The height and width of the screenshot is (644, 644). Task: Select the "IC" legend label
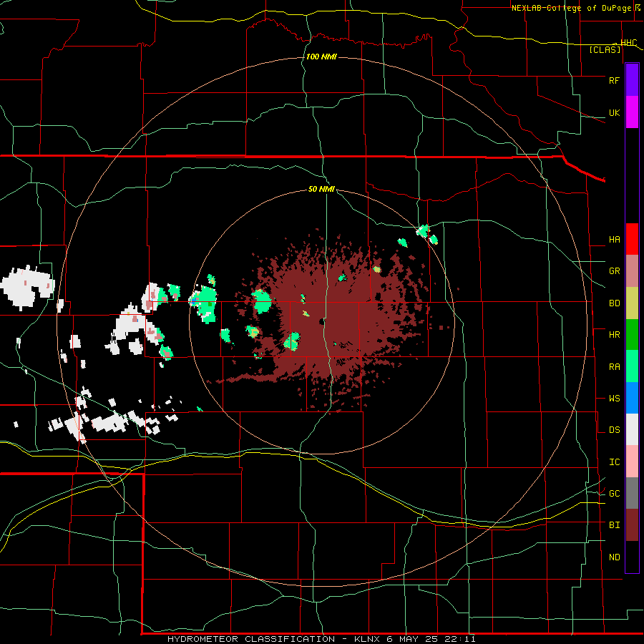coord(614,462)
